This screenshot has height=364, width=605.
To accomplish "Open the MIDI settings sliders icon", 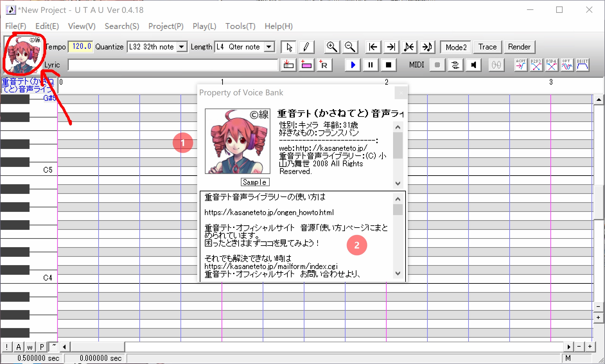I will point(455,65).
